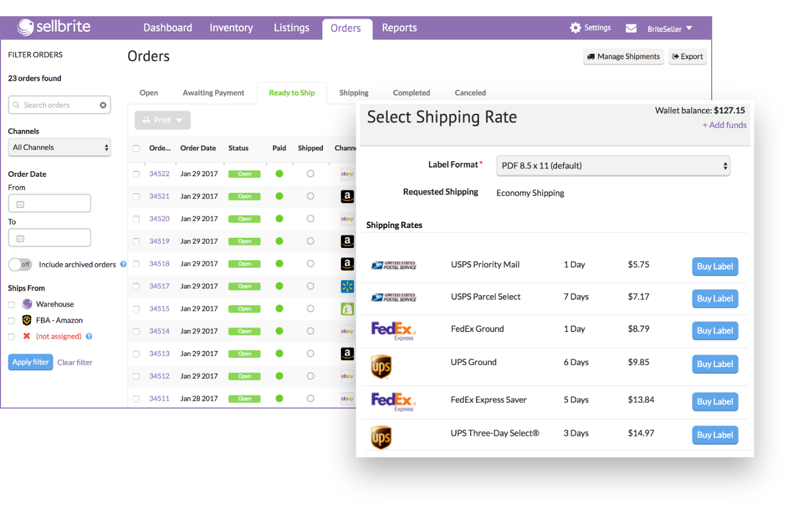Click the Shopify channel icon on order 34515
The width and height of the screenshot is (798, 532).
pyautogui.click(x=348, y=308)
